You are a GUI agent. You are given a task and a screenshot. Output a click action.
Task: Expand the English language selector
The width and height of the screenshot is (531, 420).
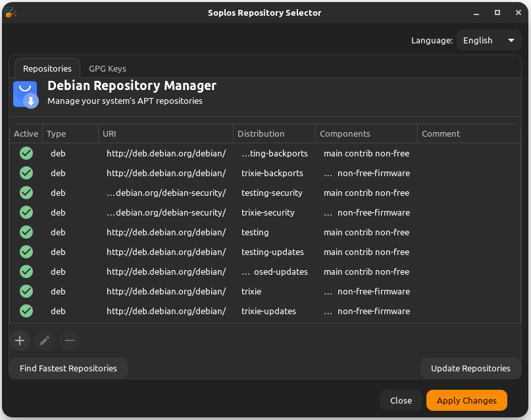[488, 40]
